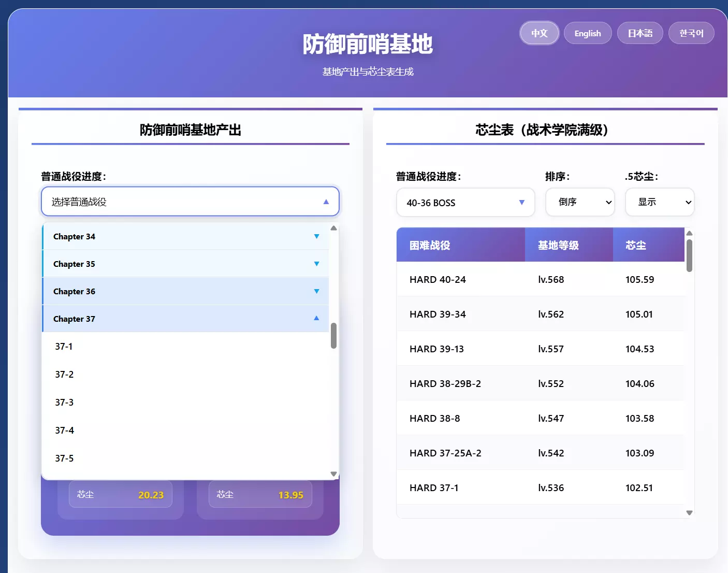This screenshot has height=573, width=728.
Task: Switch the interface language to 日本語
Action: [x=640, y=33]
